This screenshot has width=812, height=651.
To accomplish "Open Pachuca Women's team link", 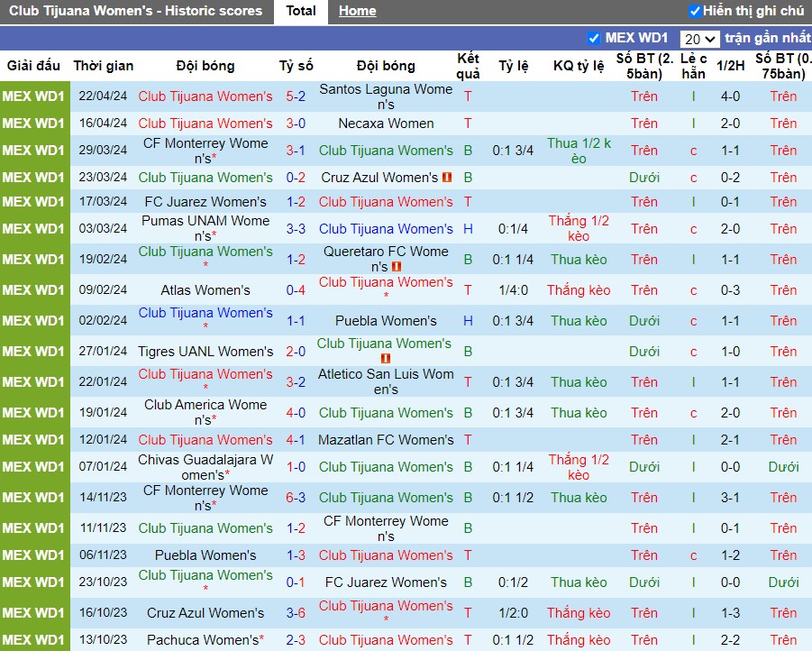I will pos(203,640).
